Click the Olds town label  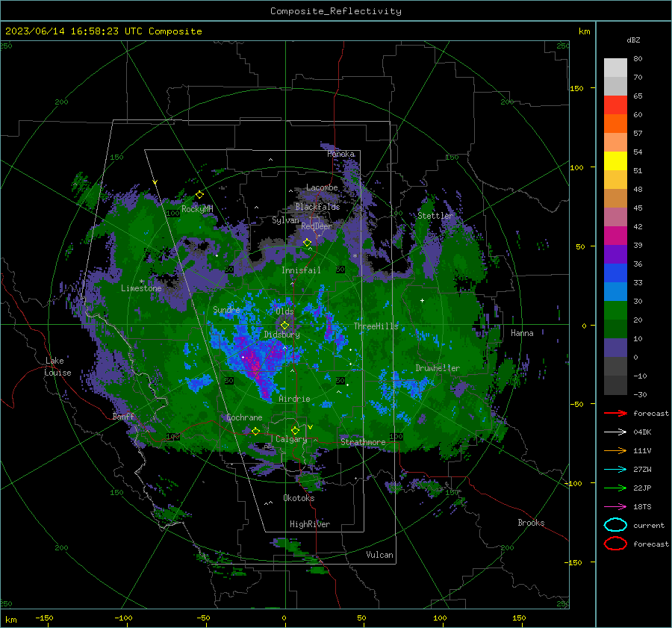pyautogui.click(x=284, y=311)
